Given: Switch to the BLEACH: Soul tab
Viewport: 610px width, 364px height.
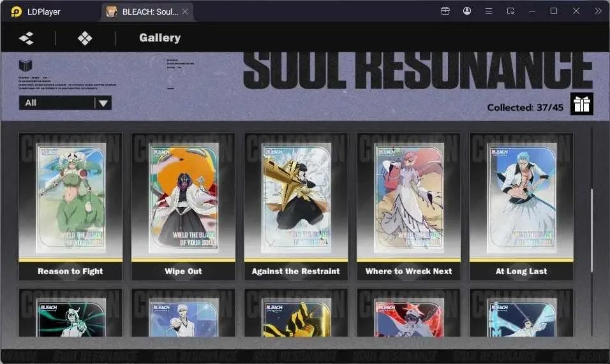Looking at the screenshot, I should coord(147,11).
